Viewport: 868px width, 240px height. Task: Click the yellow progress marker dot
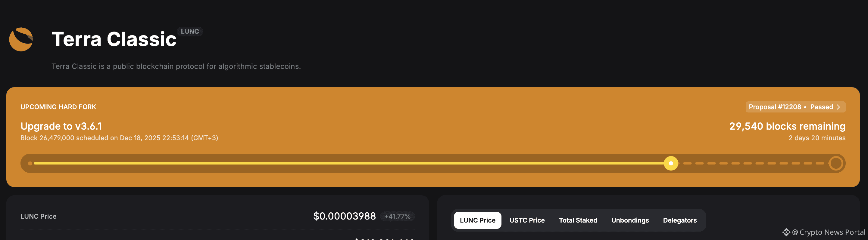coord(671,163)
